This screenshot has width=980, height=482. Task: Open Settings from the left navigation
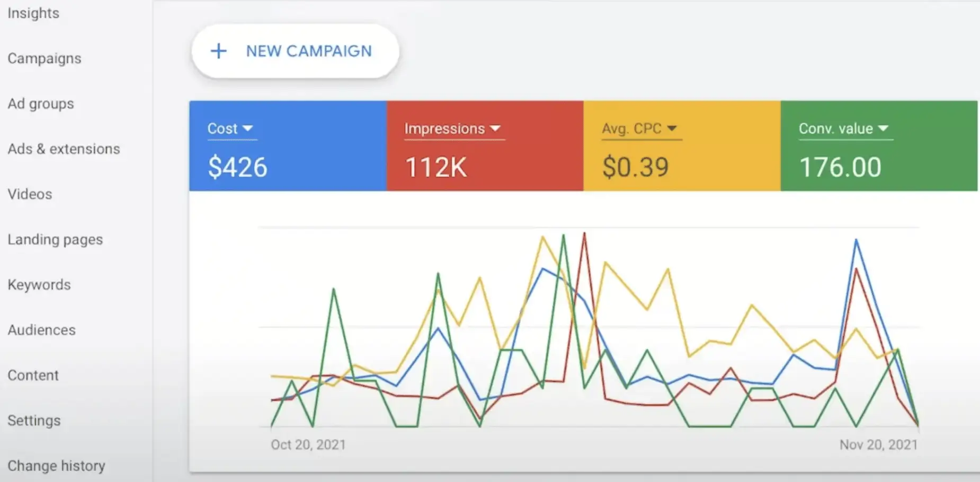tap(34, 421)
